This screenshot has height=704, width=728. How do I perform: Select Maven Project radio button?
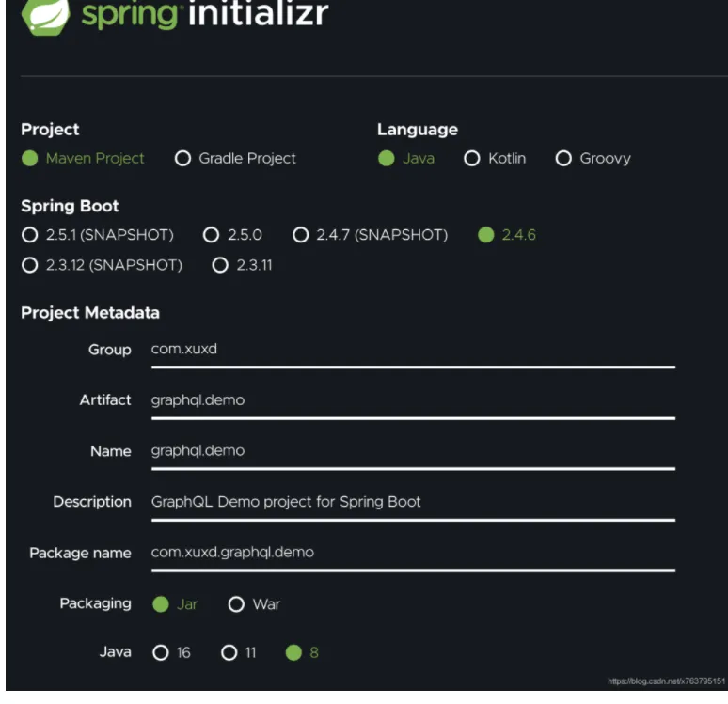pos(30,158)
